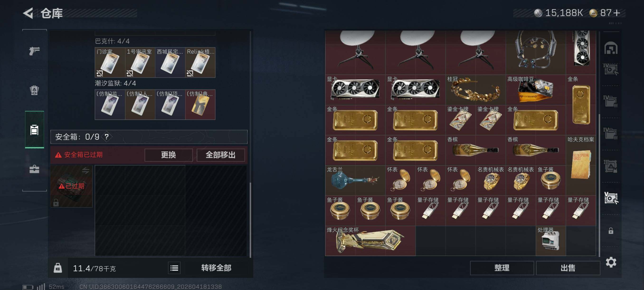Open the settings gear icon
644x290 pixels.
pos(611,262)
